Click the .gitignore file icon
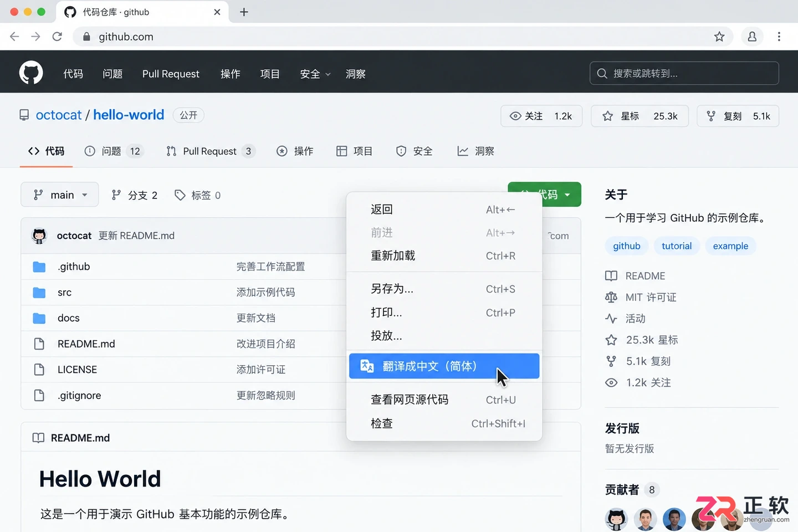This screenshot has width=798, height=532. tap(39, 396)
